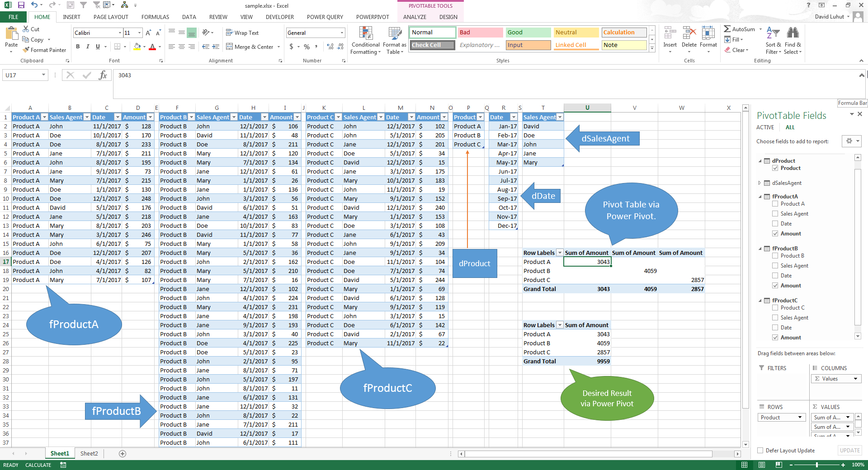Uncheck Product under dProduct table

coord(775,168)
